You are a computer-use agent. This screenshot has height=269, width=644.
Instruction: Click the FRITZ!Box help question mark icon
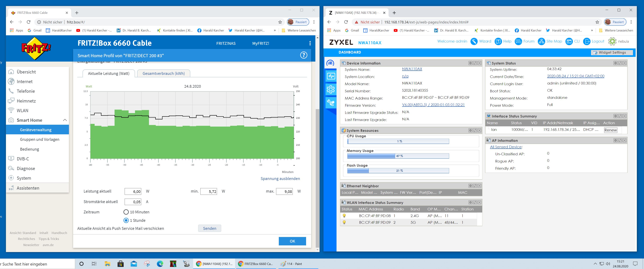[x=303, y=55]
